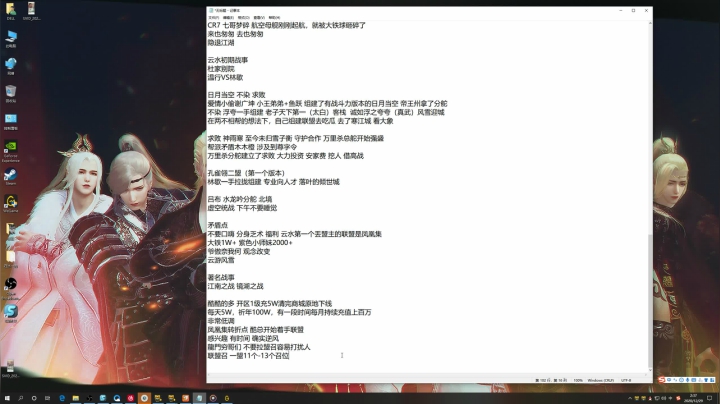Place cursor on line 江南之战 镜湖之战
The height and width of the screenshot is (404, 720).
236,286
